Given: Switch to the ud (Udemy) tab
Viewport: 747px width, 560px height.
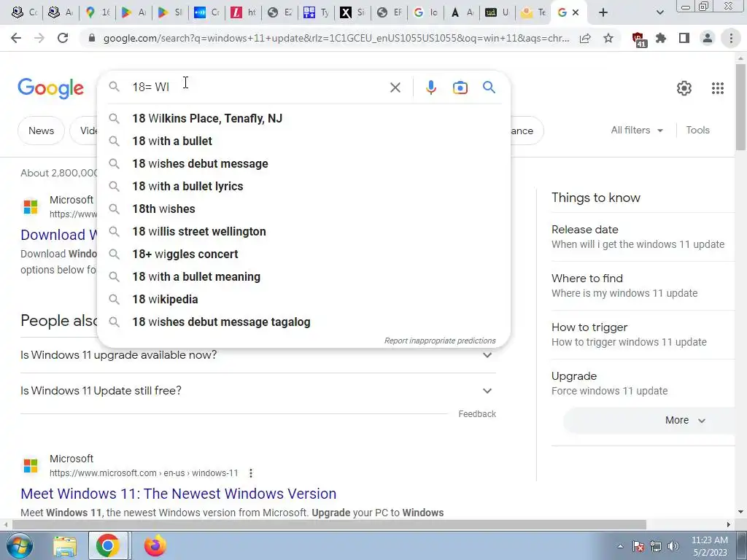Looking at the screenshot, I should coord(498,12).
